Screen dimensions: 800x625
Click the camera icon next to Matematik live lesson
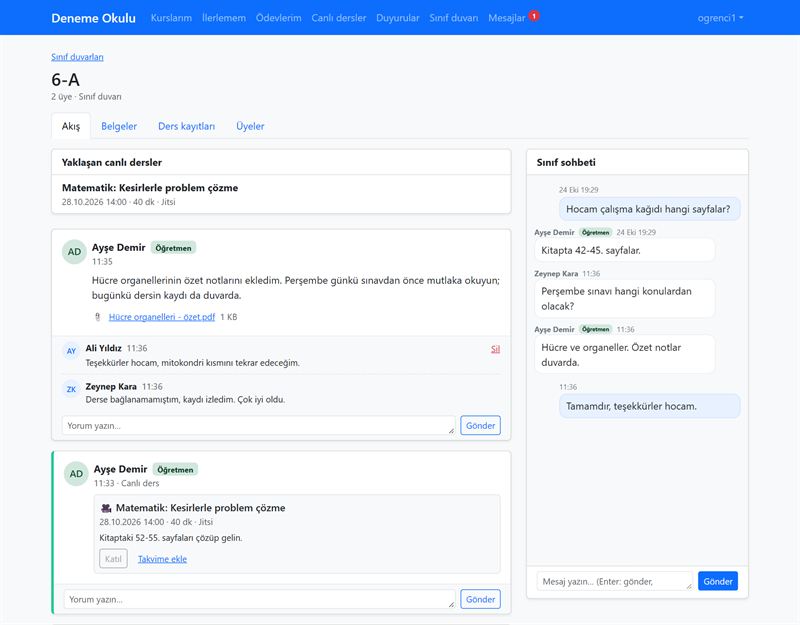pyautogui.click(x=106, y=508)
